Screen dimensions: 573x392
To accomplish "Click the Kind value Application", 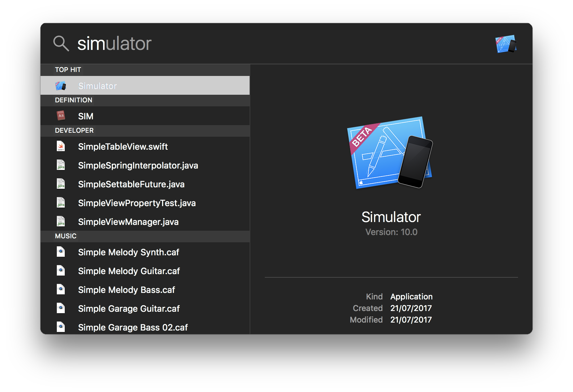I will [411, 297].
